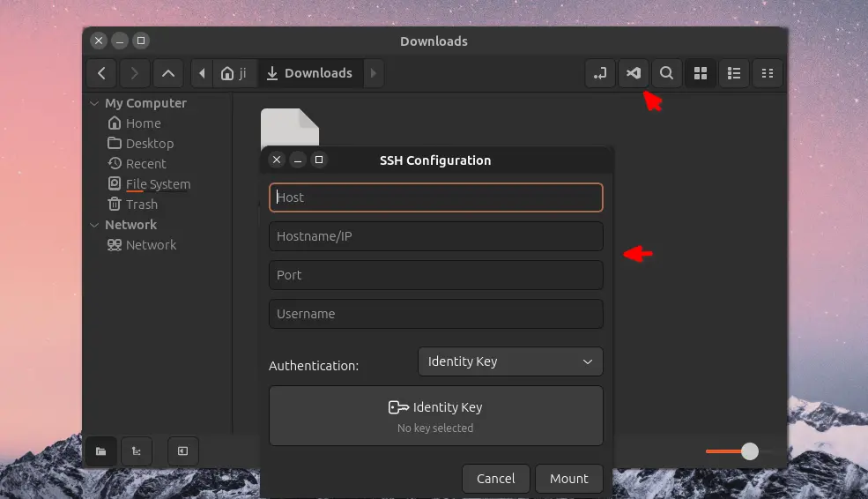Click the back navigation arrow
Screen dimensions: 868x499
point(102,73)
